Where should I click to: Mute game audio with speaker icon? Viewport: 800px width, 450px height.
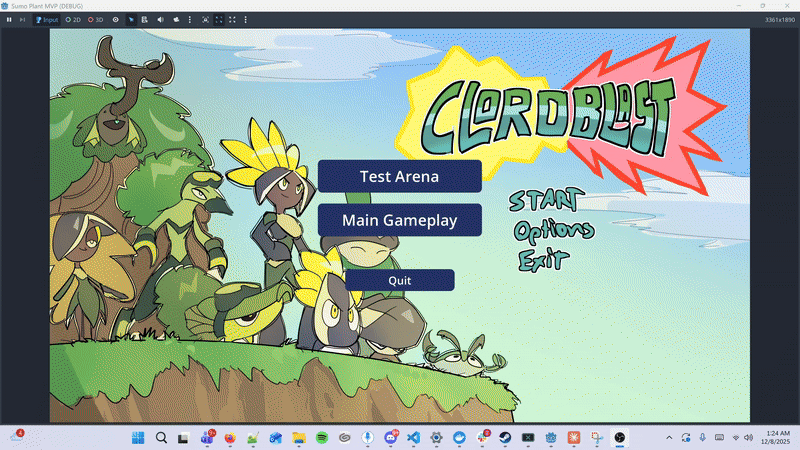pyautogui.click(x=161, y=19)
